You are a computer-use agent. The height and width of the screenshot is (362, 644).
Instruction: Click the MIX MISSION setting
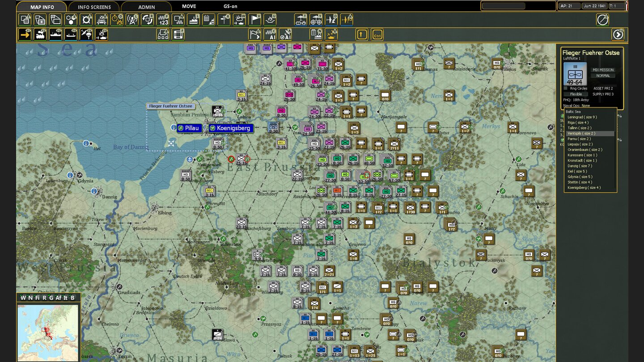[603, 70]
